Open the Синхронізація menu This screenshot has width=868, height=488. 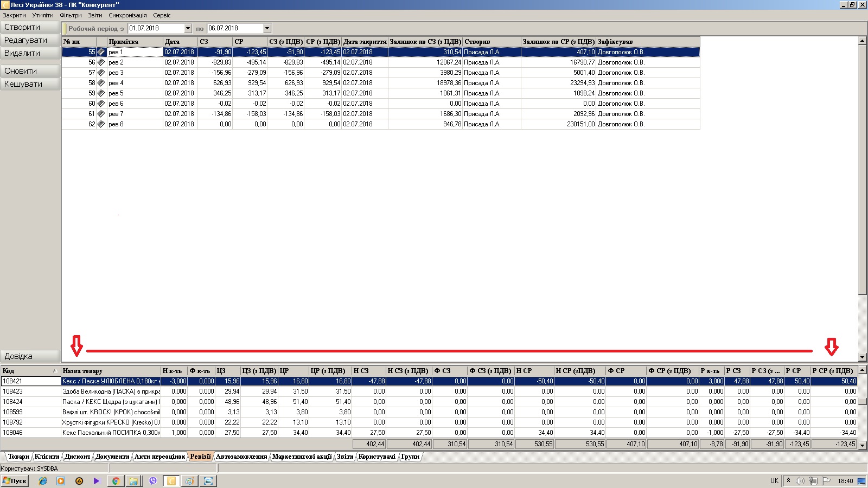tap(127, 15)
